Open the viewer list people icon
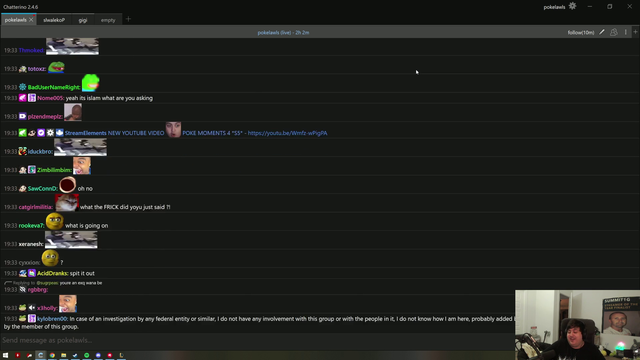The height and width of the screenshot is (360, 640). pyautogui.click(x=613, y=32)
